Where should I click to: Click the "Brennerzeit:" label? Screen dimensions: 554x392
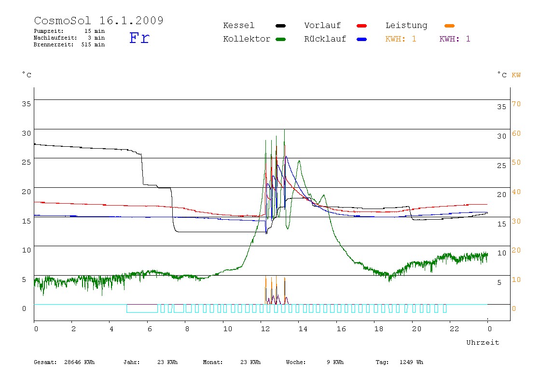tap(54, 44)
